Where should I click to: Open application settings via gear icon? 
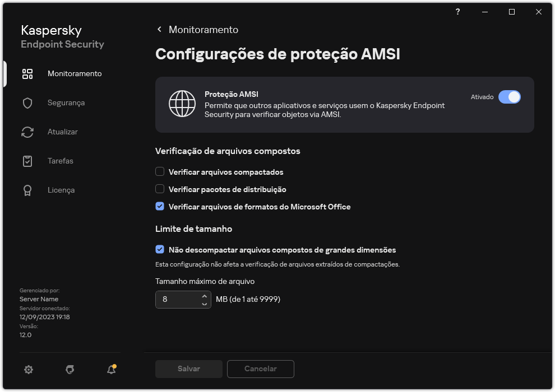(x=29, y=370)
